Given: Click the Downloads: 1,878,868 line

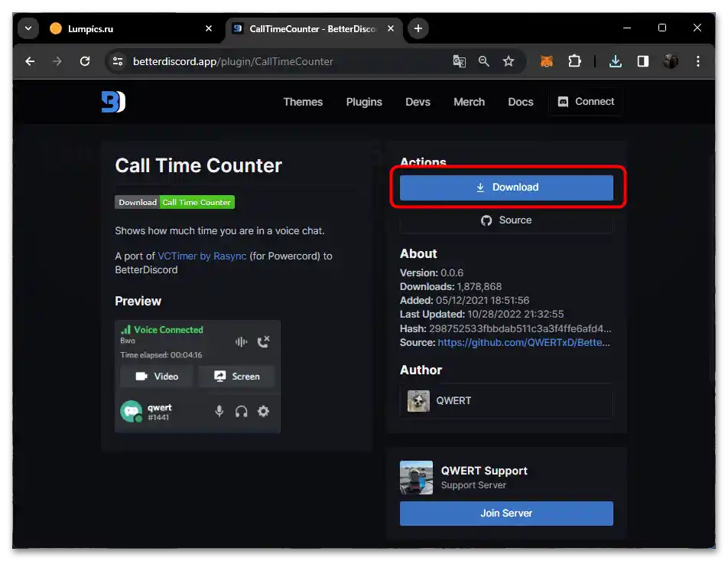Looking at the screenshot, I should point(451,287).
